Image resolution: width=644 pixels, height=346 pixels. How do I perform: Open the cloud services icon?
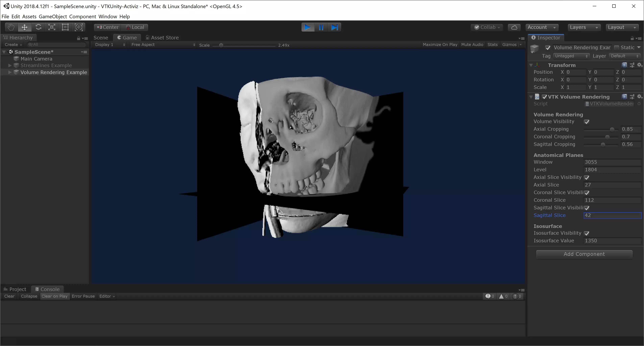pos(514,27)
